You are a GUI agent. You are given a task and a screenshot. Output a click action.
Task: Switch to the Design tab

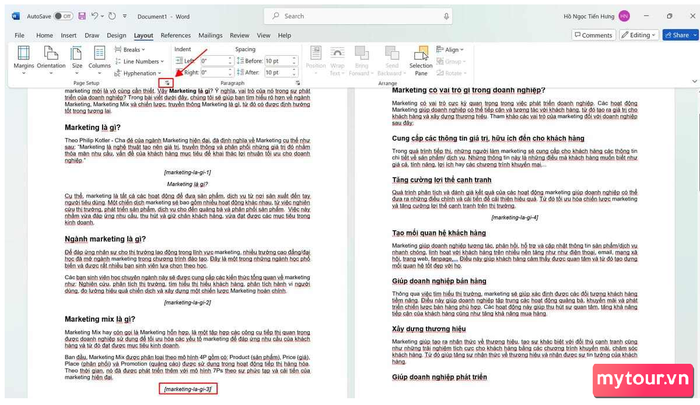116,35
